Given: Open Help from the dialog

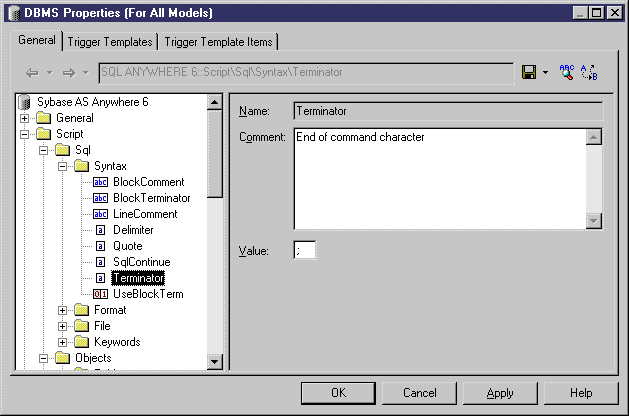Looking at the screenshot, I should 581,393.
